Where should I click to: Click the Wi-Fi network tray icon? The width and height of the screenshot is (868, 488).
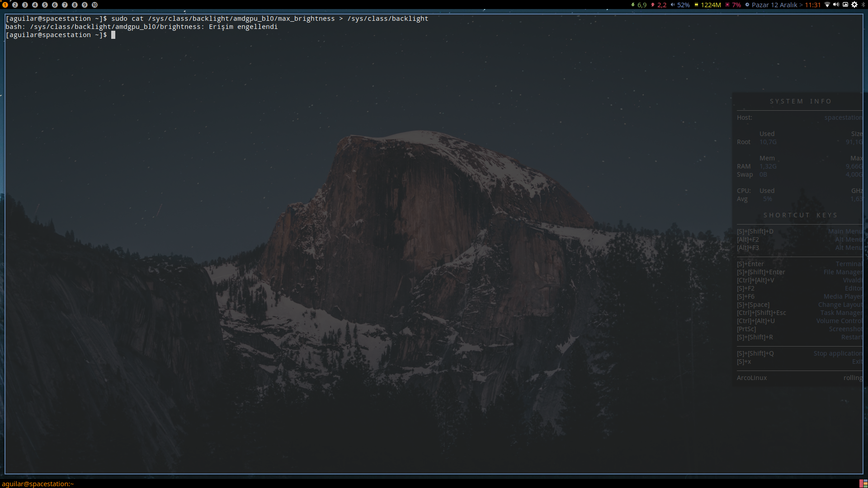tap(827, 5)
